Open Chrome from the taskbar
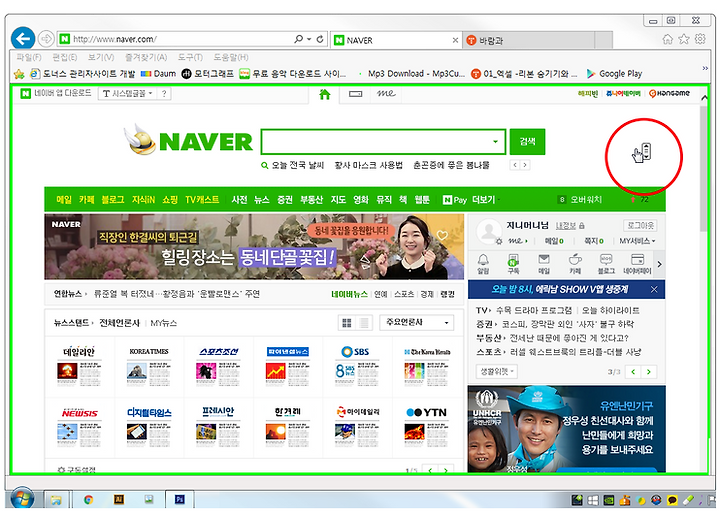Image resolution: width=720 pixels, height=515 pixels. [x=89, y=499]
